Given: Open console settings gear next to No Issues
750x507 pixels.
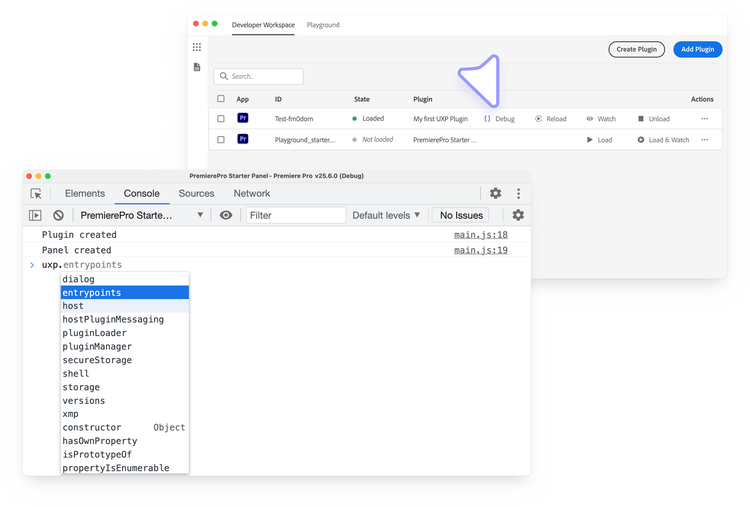Looking at the screenshot, I should pos(518,215).
